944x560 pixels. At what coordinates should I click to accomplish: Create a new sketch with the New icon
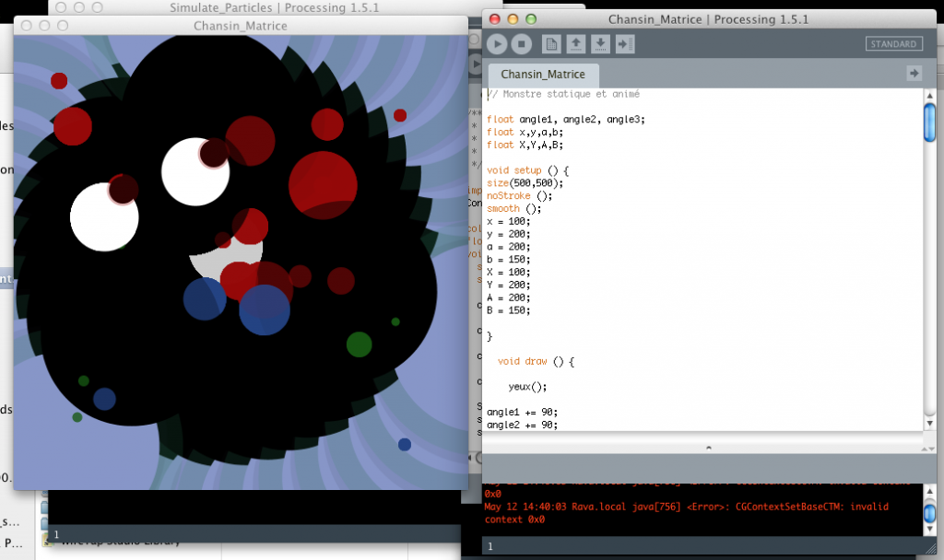pos(551,44)
